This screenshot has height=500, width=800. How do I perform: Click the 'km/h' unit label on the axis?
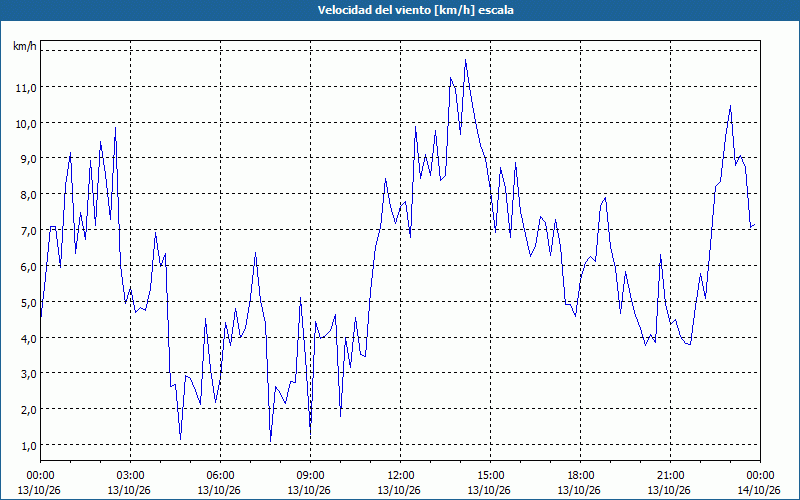coord(25,46)
